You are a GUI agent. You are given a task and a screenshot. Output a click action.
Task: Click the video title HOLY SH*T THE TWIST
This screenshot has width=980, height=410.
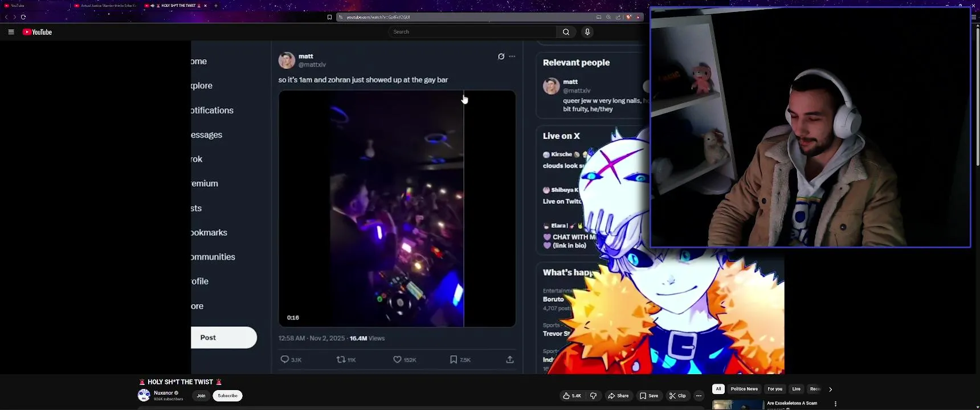point(180,382)
